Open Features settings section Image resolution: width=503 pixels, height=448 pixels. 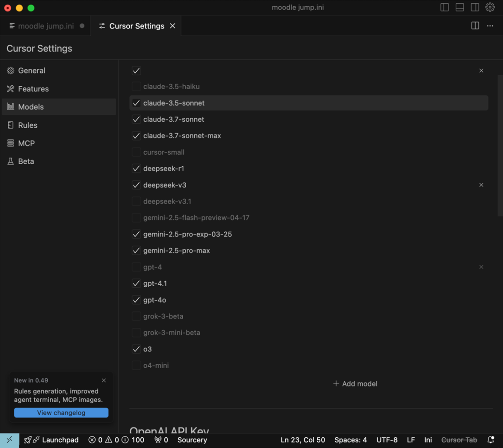click(59, 89)
